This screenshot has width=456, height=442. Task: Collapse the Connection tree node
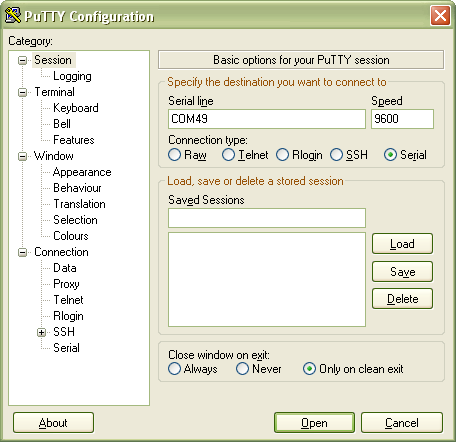click(x=22, y=252)
